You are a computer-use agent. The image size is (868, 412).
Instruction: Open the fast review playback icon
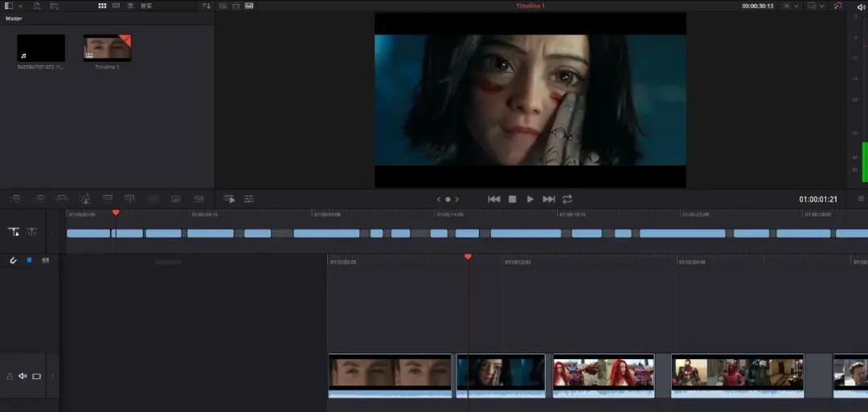(229, 198)
